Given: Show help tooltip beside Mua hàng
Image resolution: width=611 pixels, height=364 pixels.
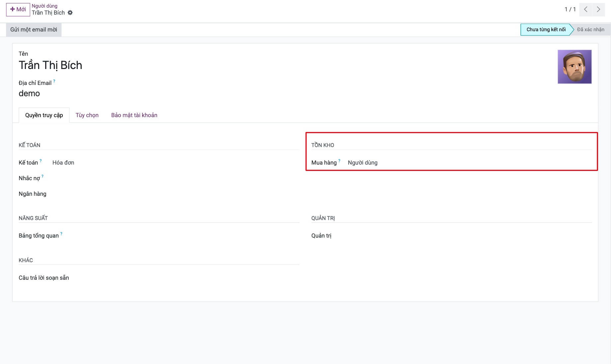Looking at the screenshot, I should [x=339, y=161].
